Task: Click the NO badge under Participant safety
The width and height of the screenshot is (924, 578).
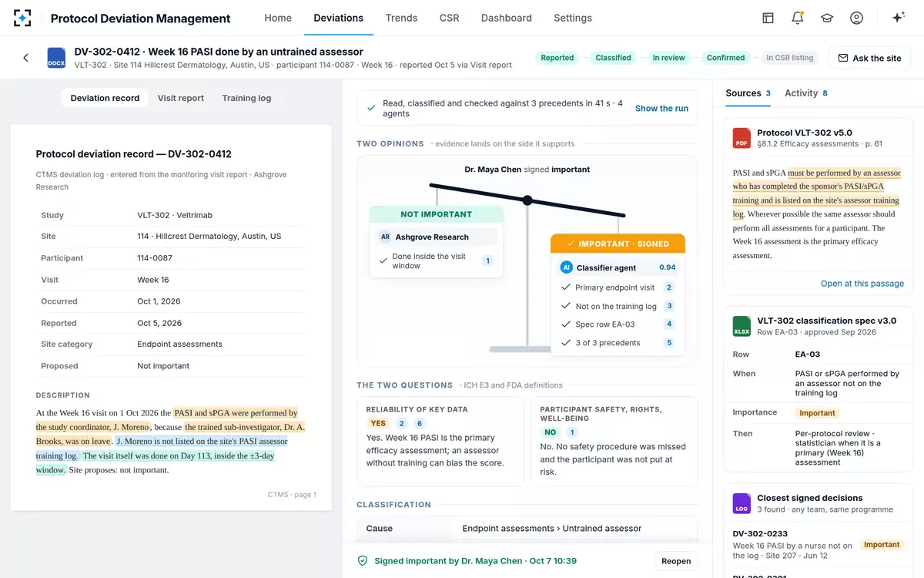Action: pos(551,432)
